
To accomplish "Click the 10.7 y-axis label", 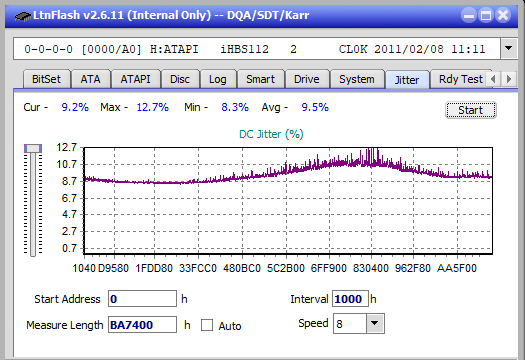I will 66,164.
